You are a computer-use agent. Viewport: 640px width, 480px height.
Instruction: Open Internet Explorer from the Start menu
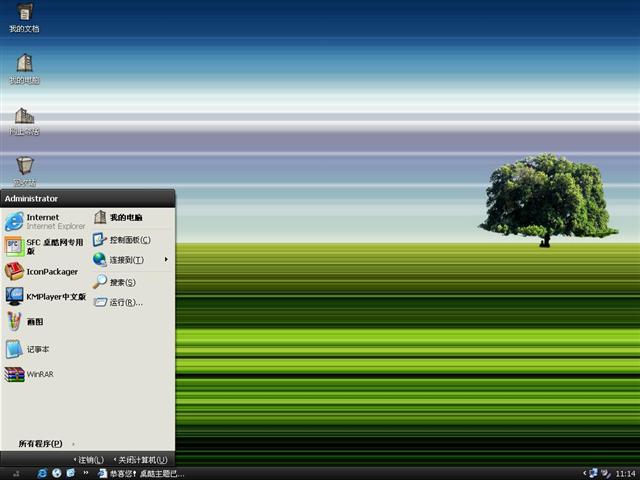(x=45, y=221)
